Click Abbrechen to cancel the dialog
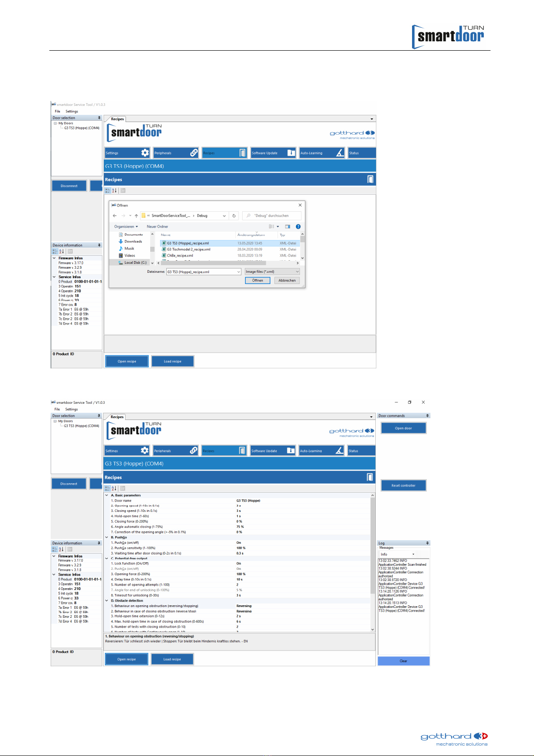Screen dimensions: 534x756 click(287, 280)
